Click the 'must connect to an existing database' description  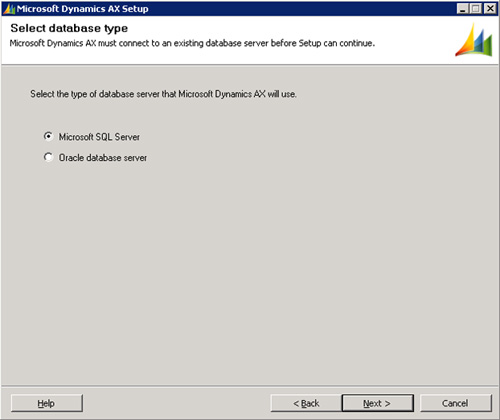click(192, 43)
